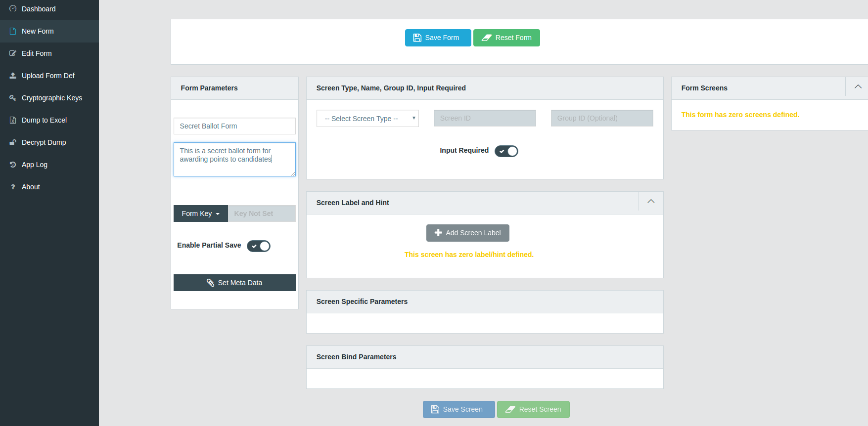
Task: Open New Form in the sidebar
Action: click(38, 31)
